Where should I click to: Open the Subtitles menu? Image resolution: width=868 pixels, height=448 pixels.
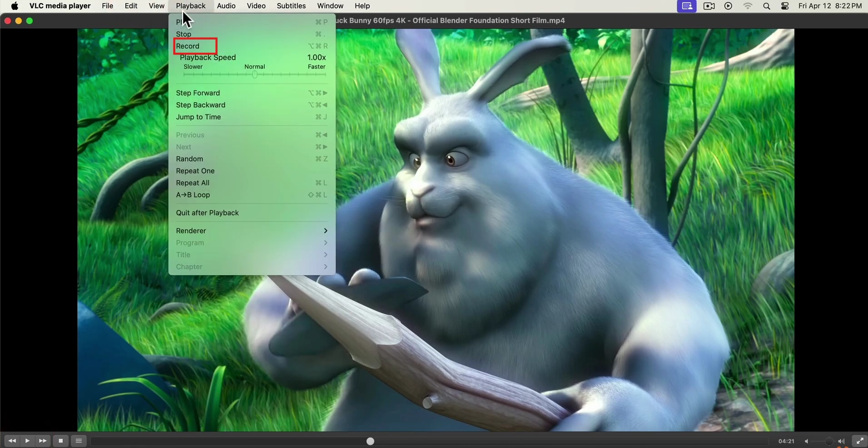point(291,6)
